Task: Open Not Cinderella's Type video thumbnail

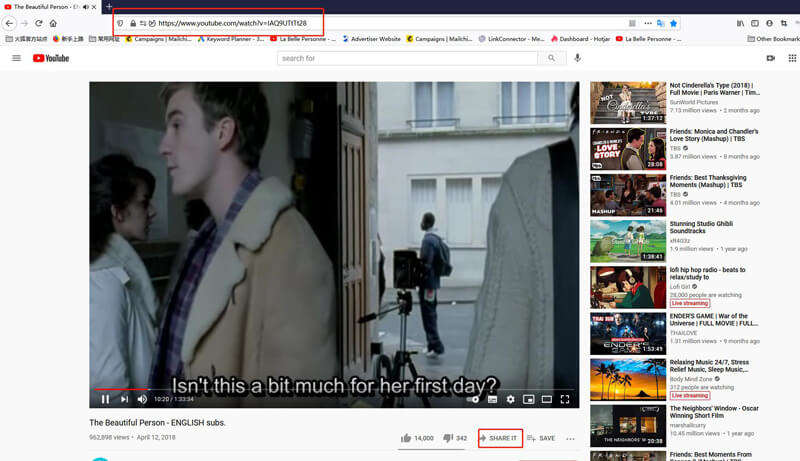Action: (628, 103)
